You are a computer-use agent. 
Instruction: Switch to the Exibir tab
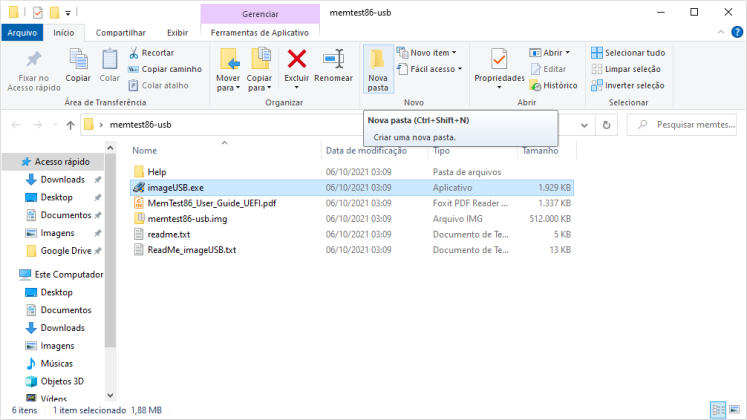(177, 32)
